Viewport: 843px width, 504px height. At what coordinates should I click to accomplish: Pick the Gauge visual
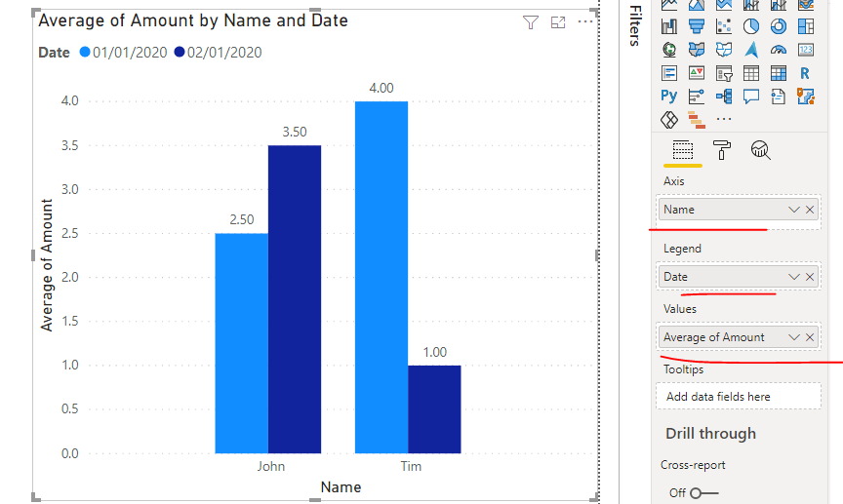779,50
